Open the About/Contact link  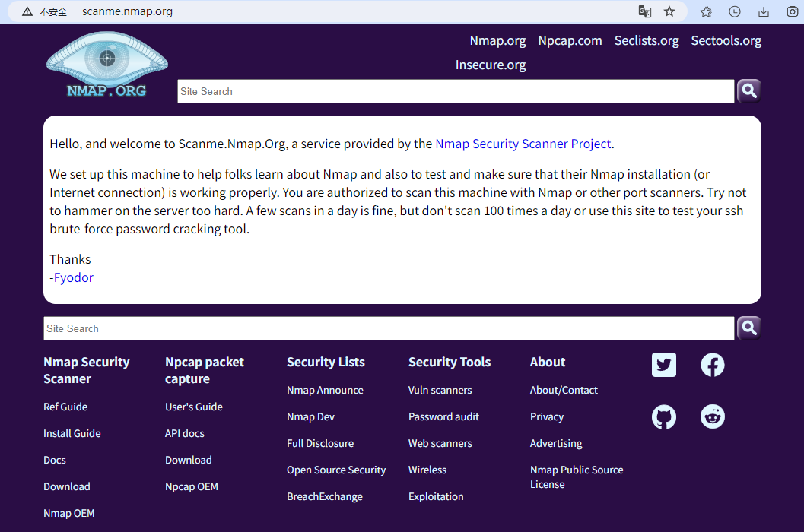(564, 391)
